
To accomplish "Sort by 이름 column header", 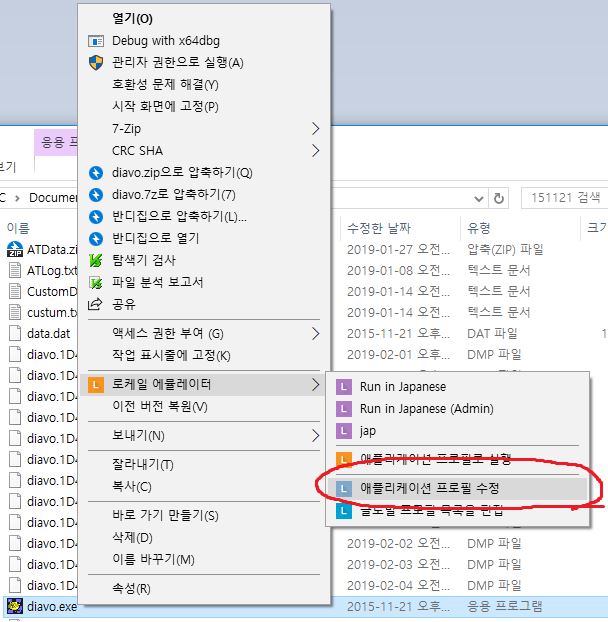I will (x=18, y=228).
